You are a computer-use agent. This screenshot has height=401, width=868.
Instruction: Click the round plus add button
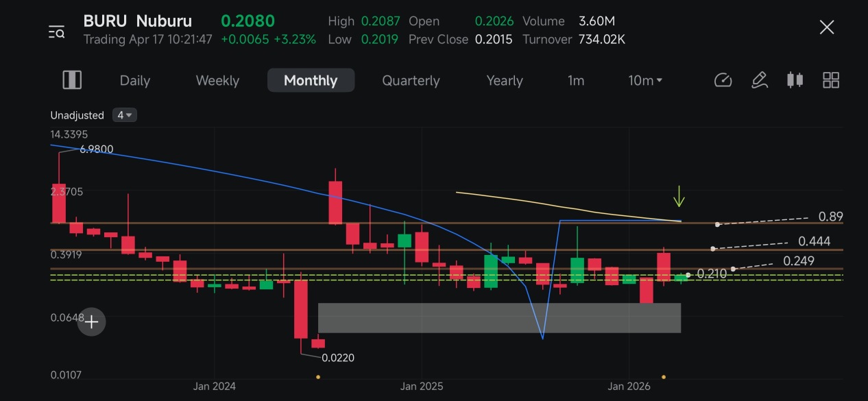tap(91, 321)
